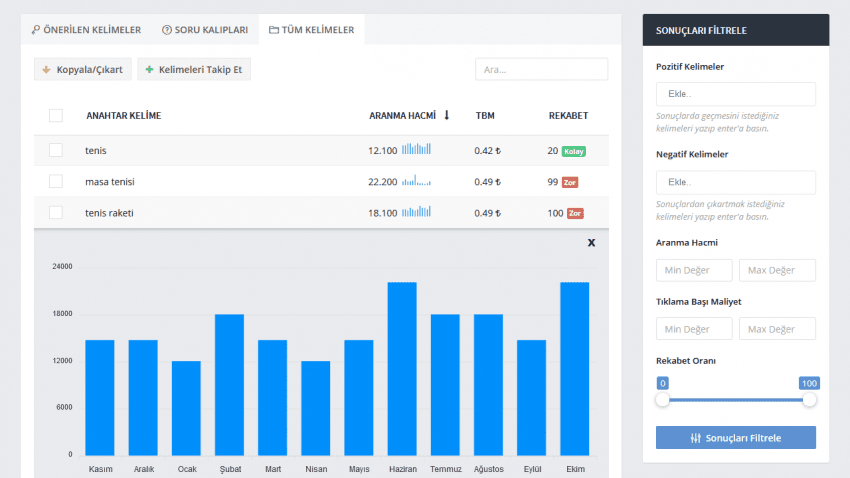
Task: Click the keyword tenis raketi
Action: (109, 213)
